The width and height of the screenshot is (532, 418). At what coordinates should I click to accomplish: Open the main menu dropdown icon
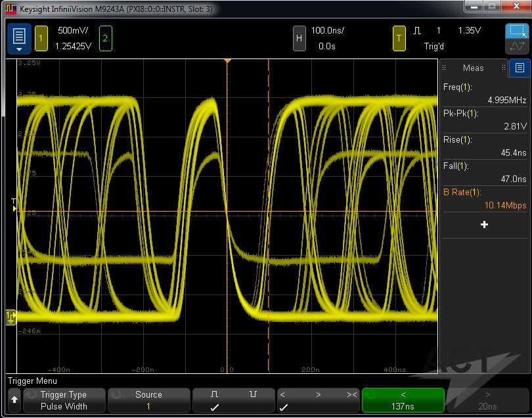19,39
